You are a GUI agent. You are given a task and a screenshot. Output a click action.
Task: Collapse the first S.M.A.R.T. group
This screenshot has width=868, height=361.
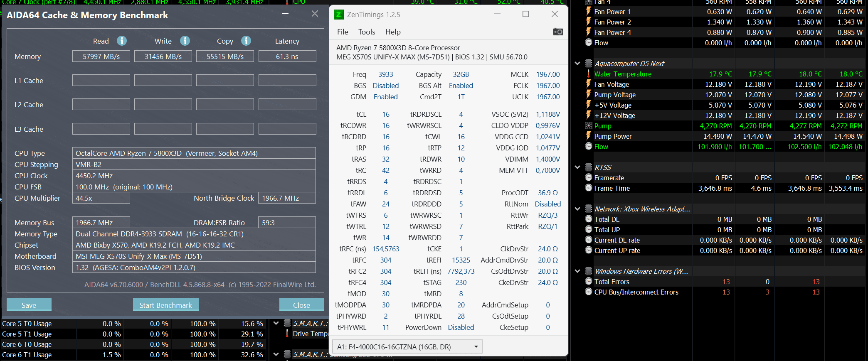pyautogui.click(x=276, y=323)
